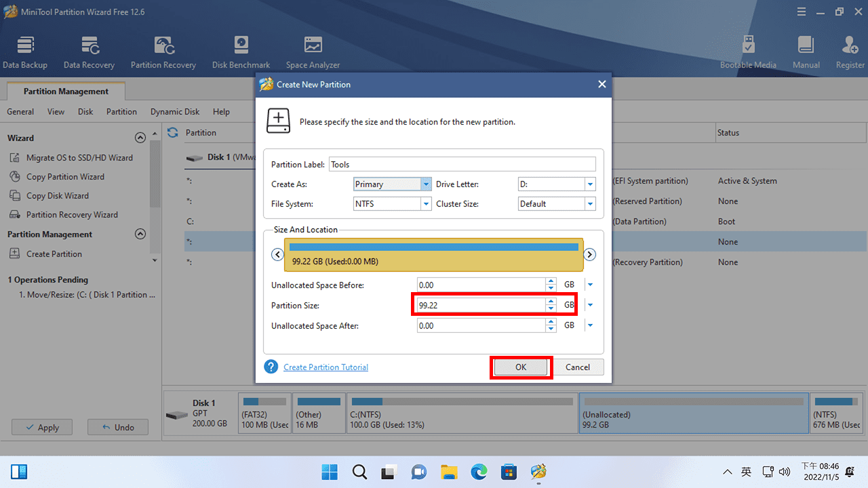This screenshot has height=488, width=868.
Task: Open MiniTool Partition Wizard from the taskbar
Action: coord(538,471)
